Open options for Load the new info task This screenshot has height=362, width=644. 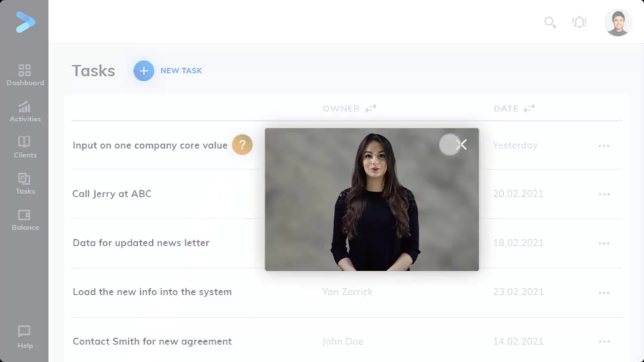[604, 293]
